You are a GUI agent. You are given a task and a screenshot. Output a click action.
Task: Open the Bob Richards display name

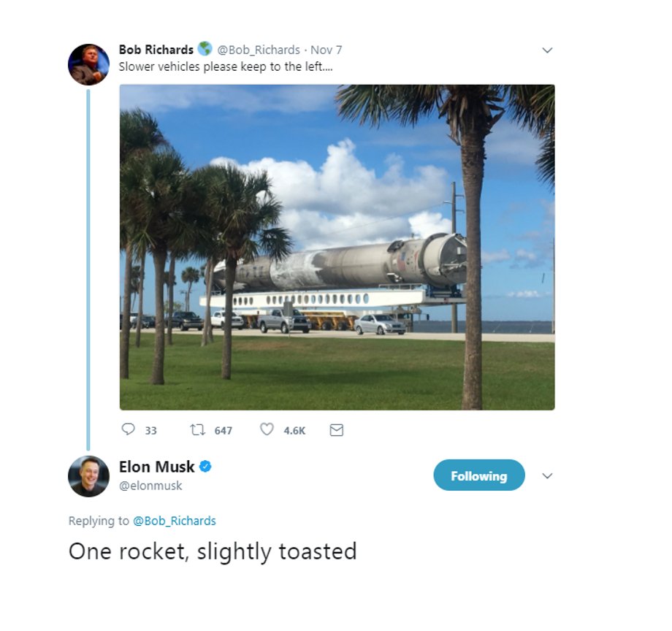click(156, 50)
